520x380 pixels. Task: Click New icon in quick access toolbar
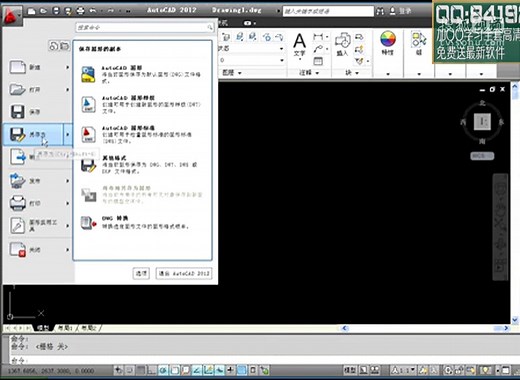point(32,11)
